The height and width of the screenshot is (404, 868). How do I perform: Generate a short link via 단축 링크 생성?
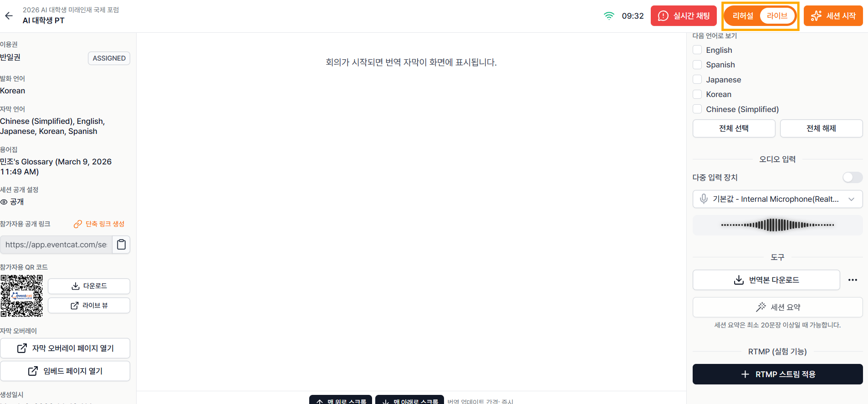click(x=99, y=224)
